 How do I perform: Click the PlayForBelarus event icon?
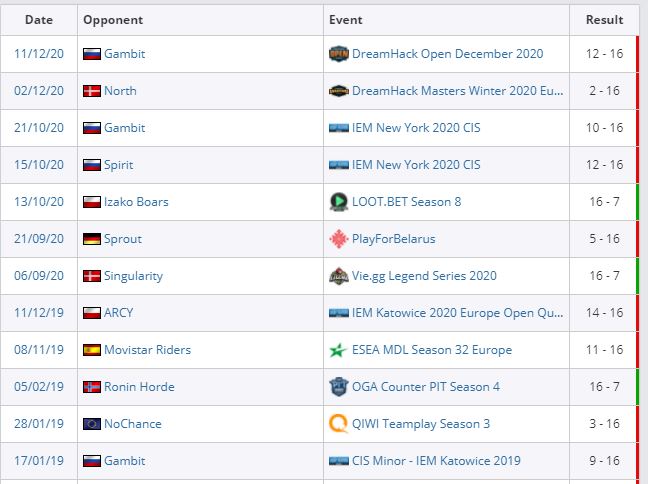coord(338,239)
